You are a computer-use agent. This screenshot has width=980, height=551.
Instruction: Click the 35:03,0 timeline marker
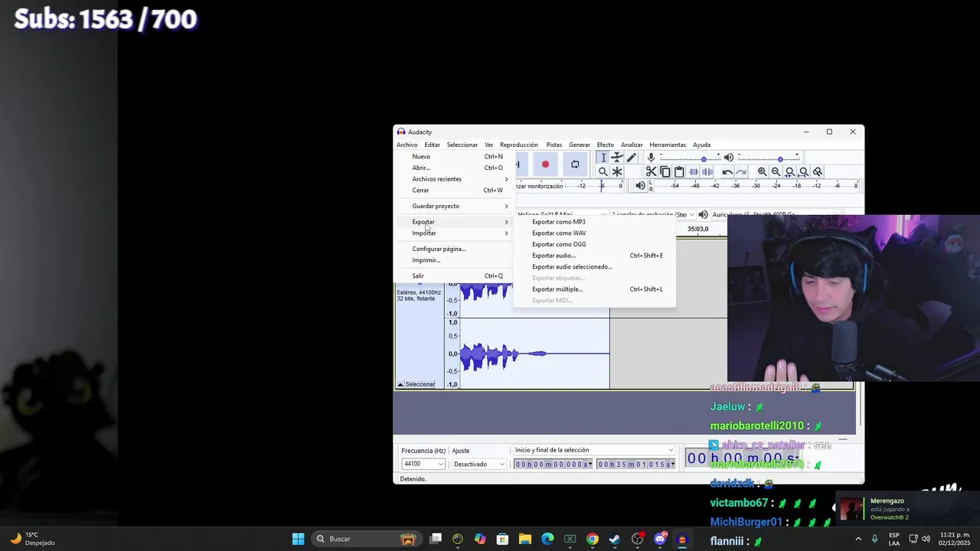[x=697, y=229]
